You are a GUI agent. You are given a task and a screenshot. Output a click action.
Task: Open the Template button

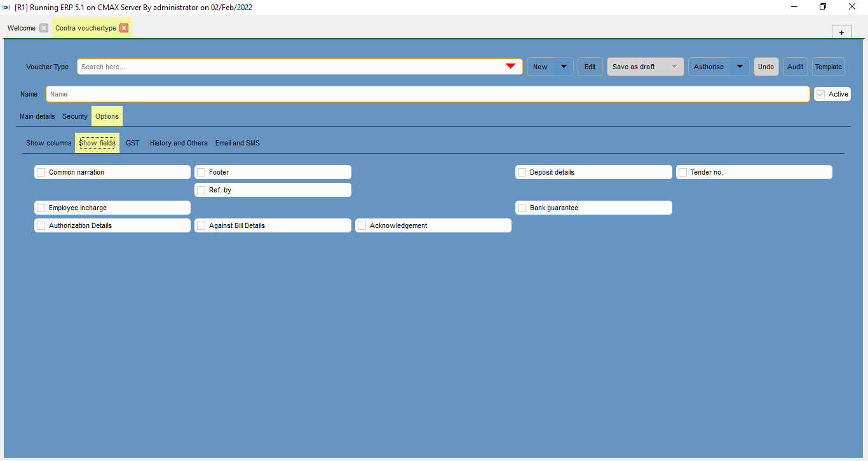click(x=829, y=67)
